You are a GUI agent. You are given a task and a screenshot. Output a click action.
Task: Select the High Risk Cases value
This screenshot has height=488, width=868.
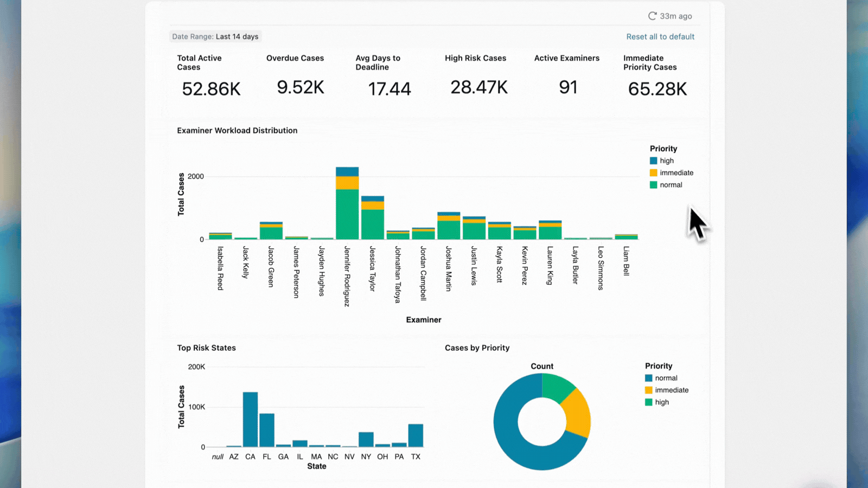click(478, 87)
